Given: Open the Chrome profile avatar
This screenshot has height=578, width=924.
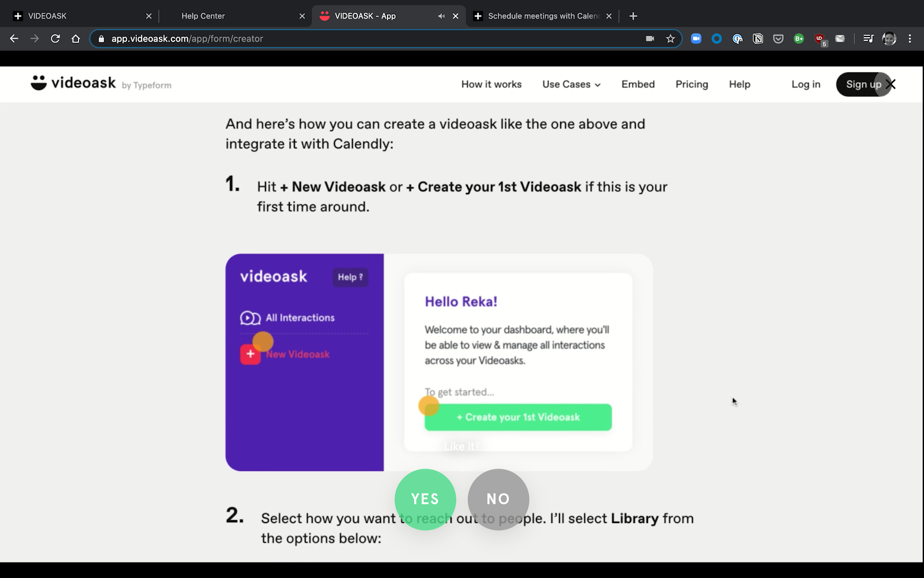Looking at the screenshot, I should [889, 39].
